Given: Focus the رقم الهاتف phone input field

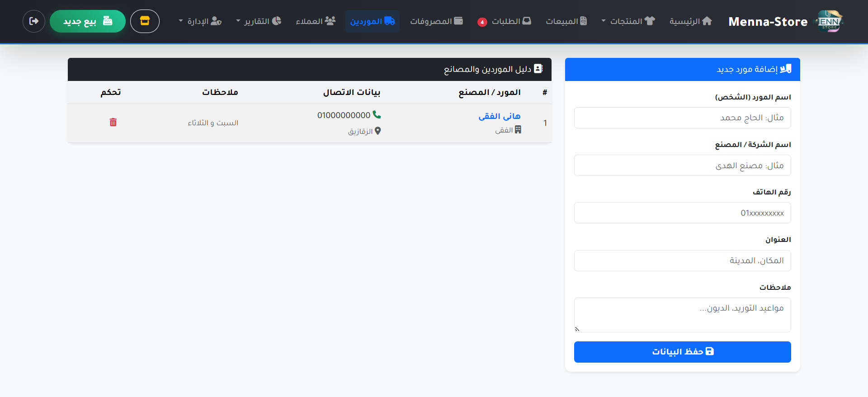Looking at the screenshot, I should point(682,213).
